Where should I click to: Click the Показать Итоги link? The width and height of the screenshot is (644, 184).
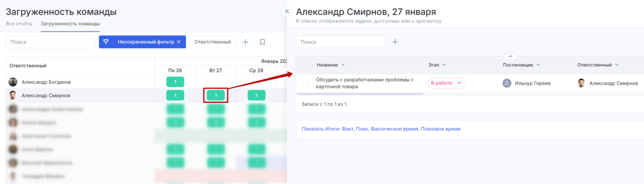pos(381,129)
